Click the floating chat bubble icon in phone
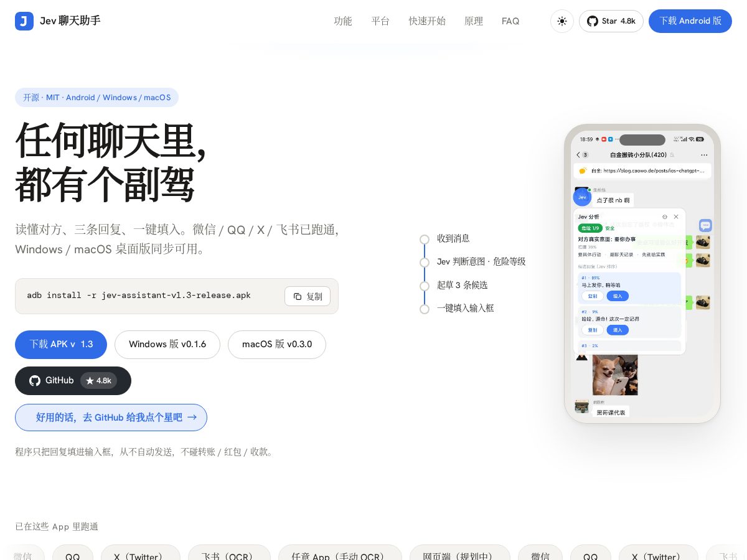The width and height of the screenshot is (747, 560). pyautogui.click(x=705, y=225)
